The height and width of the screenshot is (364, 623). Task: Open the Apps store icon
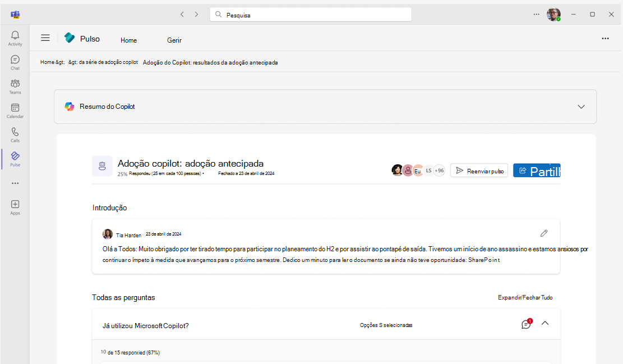pos(15,208)
